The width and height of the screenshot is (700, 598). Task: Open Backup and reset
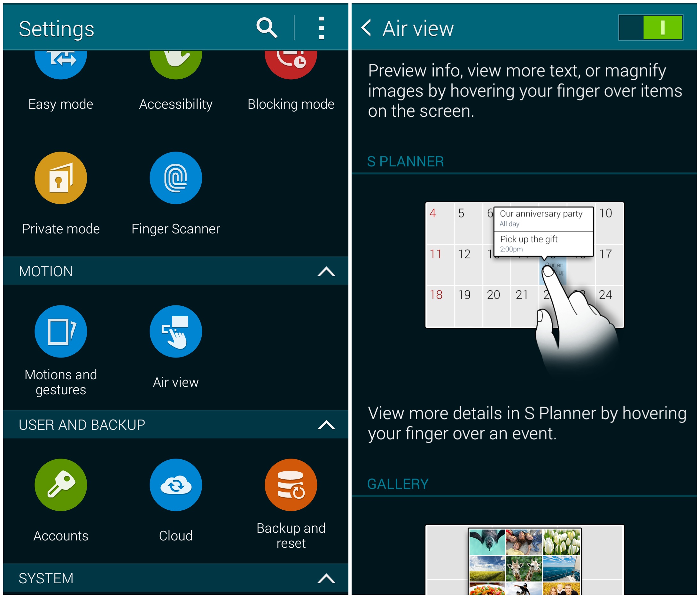pyautogui.click(x=291, y=485)
